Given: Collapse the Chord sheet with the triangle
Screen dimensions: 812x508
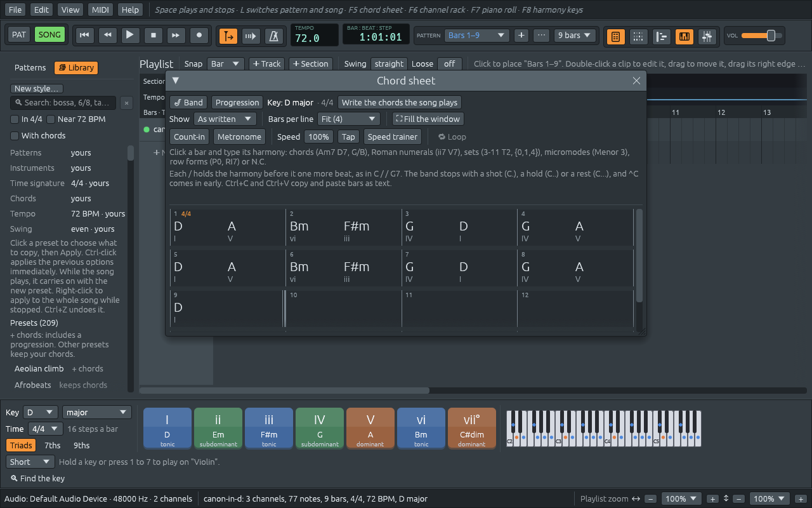Looking at the screenshot, I should point(176,81).
